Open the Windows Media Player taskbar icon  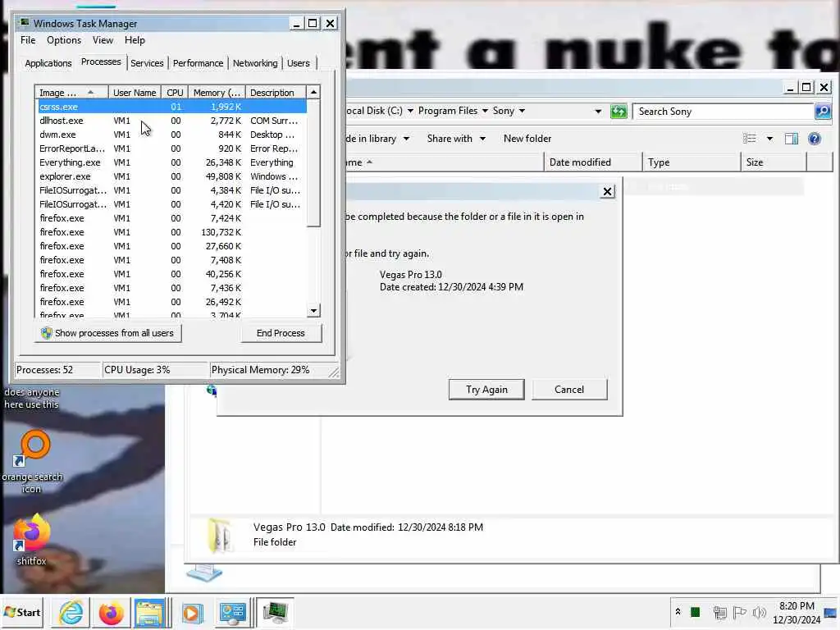pyautogui.click(x=192, y=612)
